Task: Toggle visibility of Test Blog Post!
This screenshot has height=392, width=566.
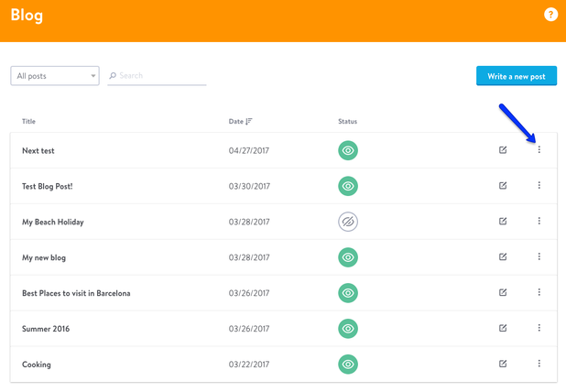Action: 348,186
